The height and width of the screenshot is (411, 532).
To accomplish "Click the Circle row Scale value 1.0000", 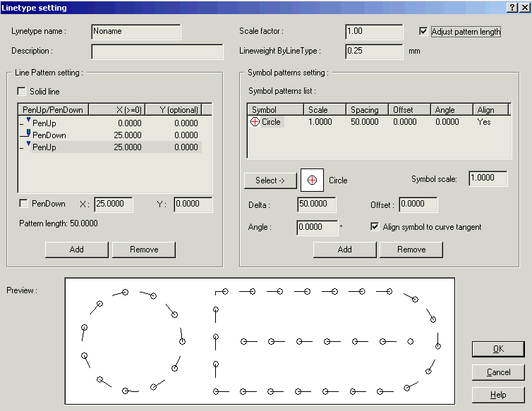I will (x=320, y=122).
